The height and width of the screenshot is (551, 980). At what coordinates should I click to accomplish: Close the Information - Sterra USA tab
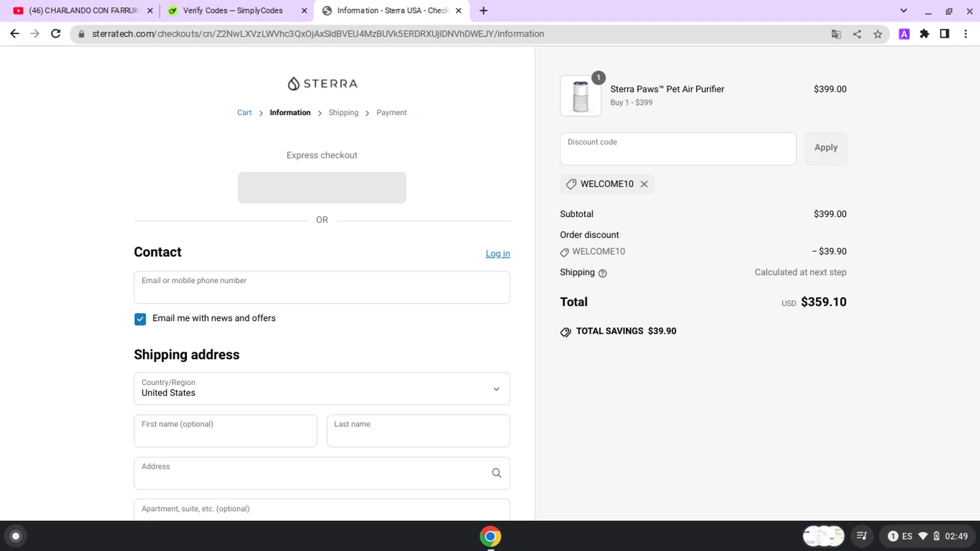[459, 10]
